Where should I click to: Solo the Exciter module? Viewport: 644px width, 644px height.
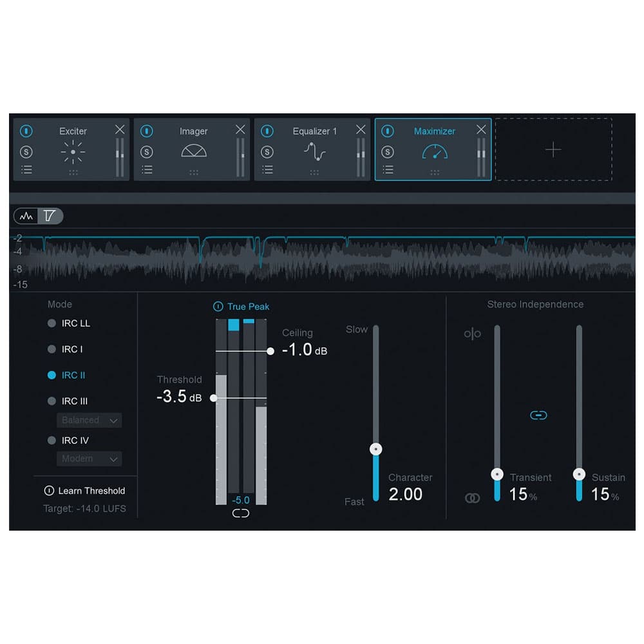tap(26, 152)
